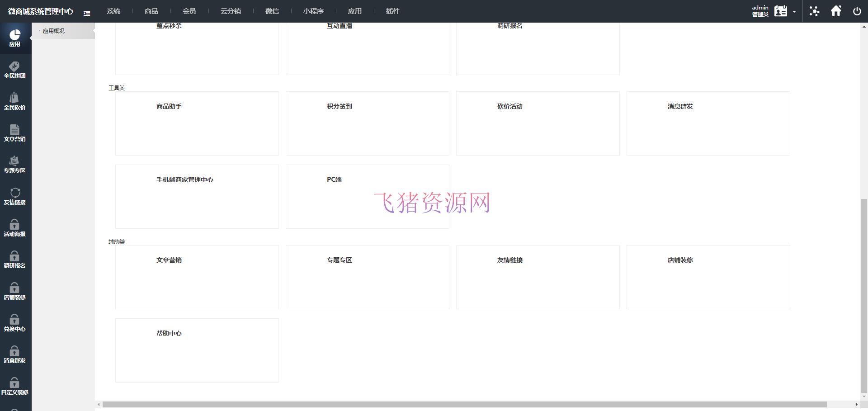Viewport: 868px width, 411px height.
Task: Click the plugin network icon top right
Action: (x=814, y=11)
